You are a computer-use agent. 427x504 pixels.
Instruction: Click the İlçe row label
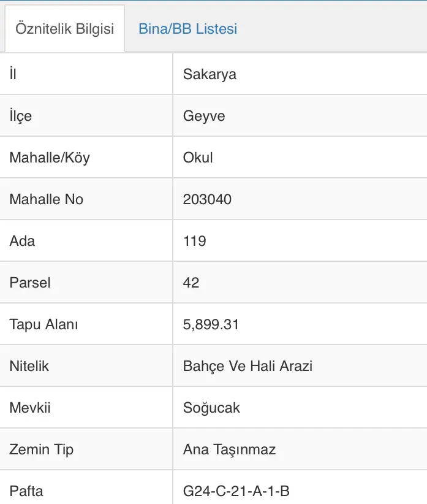(x=21, y=116)
